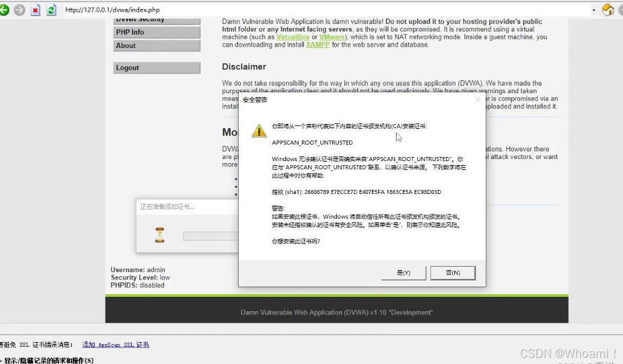Click the grey Forward navigation arrow
The image size is (623, 364).
coord(19,10)
